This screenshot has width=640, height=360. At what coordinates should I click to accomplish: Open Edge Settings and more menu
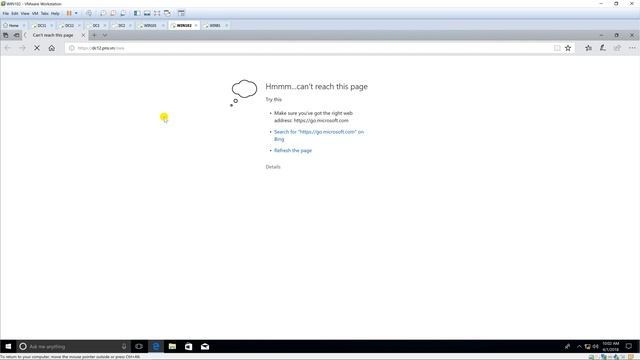point(632,48)
